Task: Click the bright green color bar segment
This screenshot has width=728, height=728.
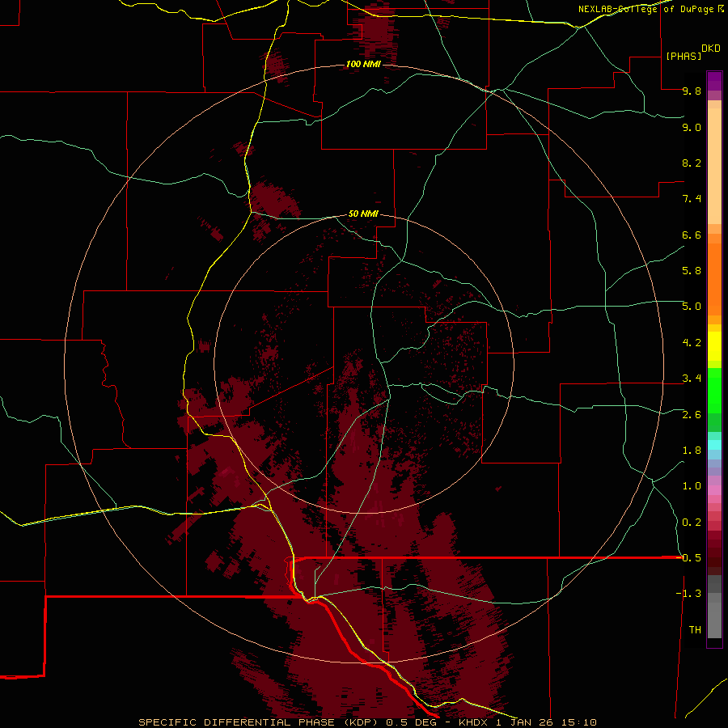Action: pyautogui.click(x=714, y=390)
